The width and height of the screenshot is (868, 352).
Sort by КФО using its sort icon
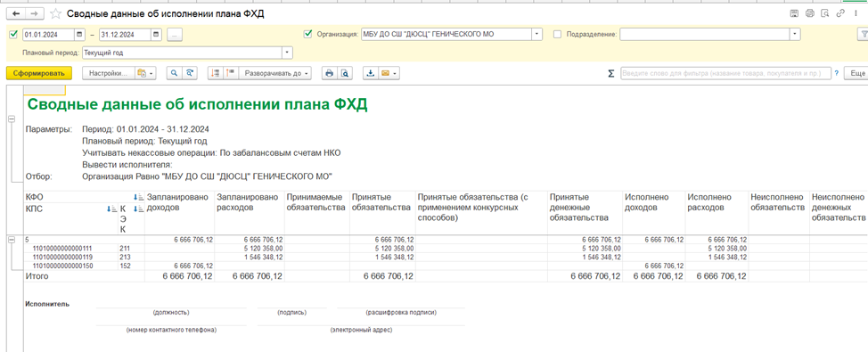138,197
